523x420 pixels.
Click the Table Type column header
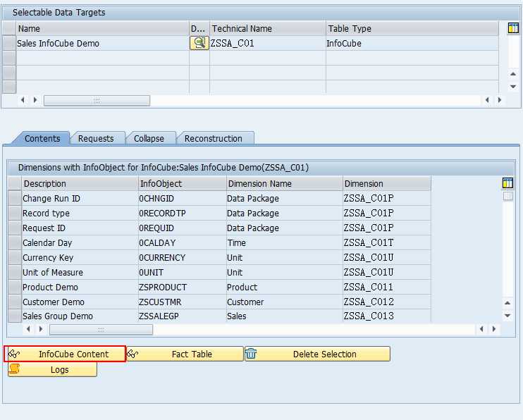tap(412, 29)
